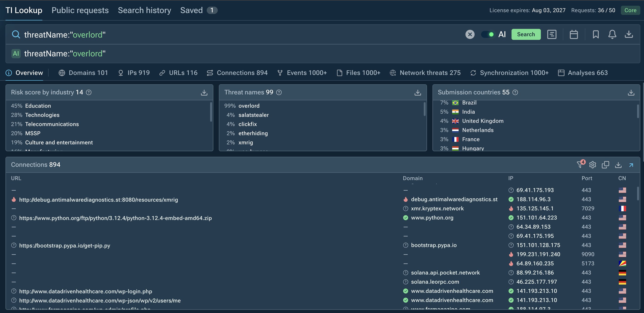The height and width of the screenshot is (313, 644).
Task: Click the help icon beside Submission countries 55
Action: point(515,93)
